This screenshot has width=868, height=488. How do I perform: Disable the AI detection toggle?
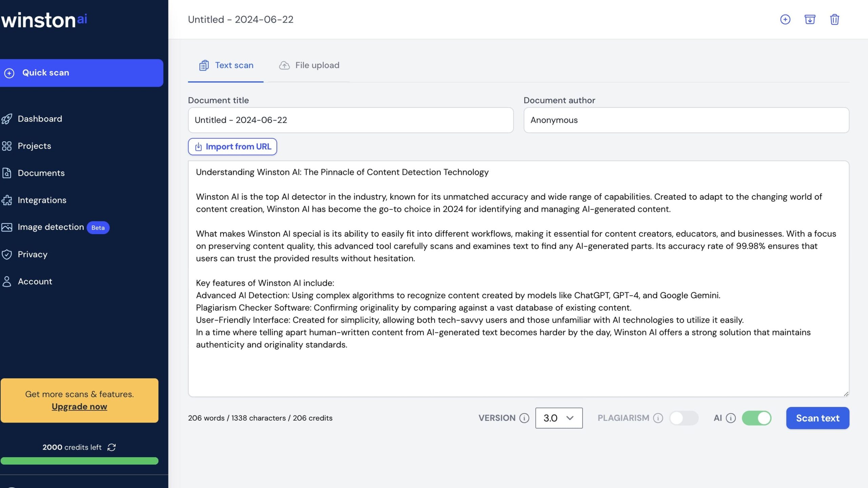tap(756, 418)
